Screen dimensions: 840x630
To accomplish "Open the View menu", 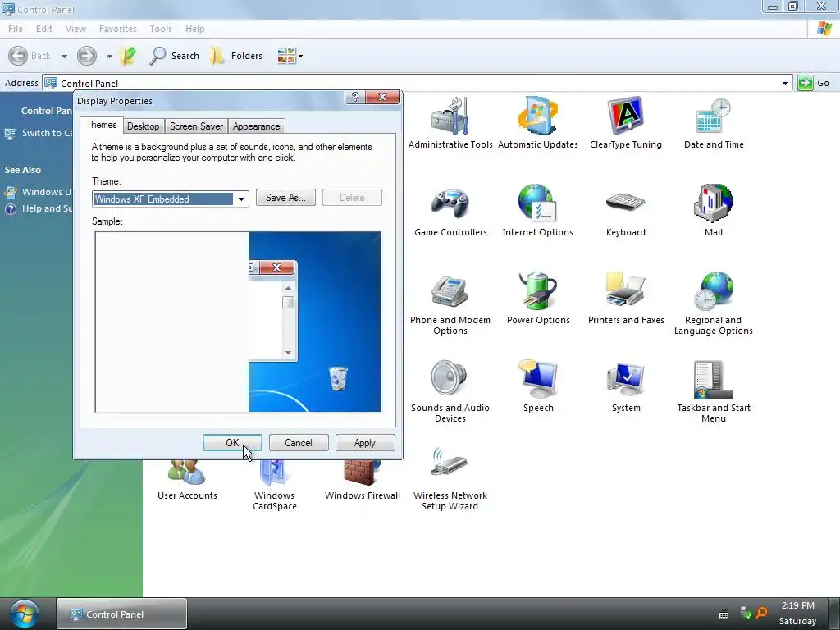I will point(75,29).
